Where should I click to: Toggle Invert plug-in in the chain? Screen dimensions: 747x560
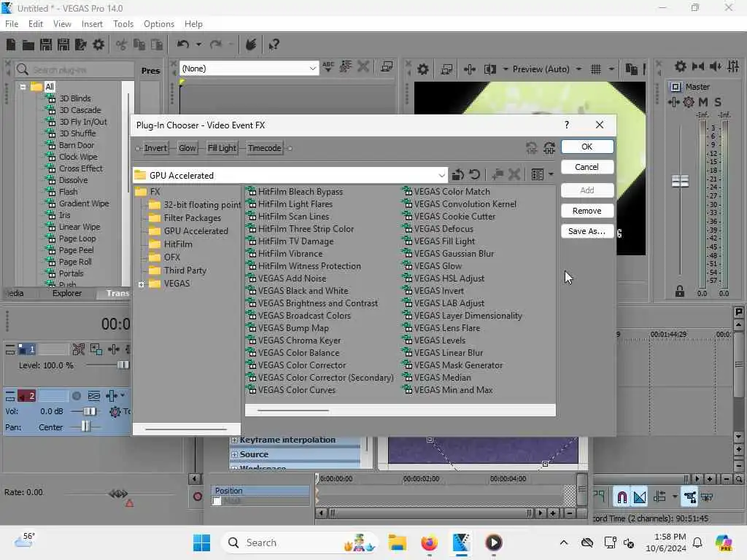click(x=155, y=148)
